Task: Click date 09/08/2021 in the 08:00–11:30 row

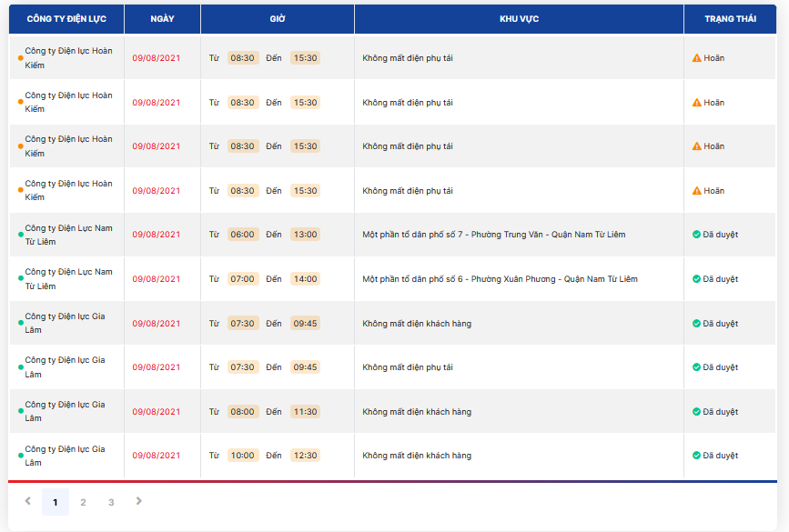Action: click(156, 412)
